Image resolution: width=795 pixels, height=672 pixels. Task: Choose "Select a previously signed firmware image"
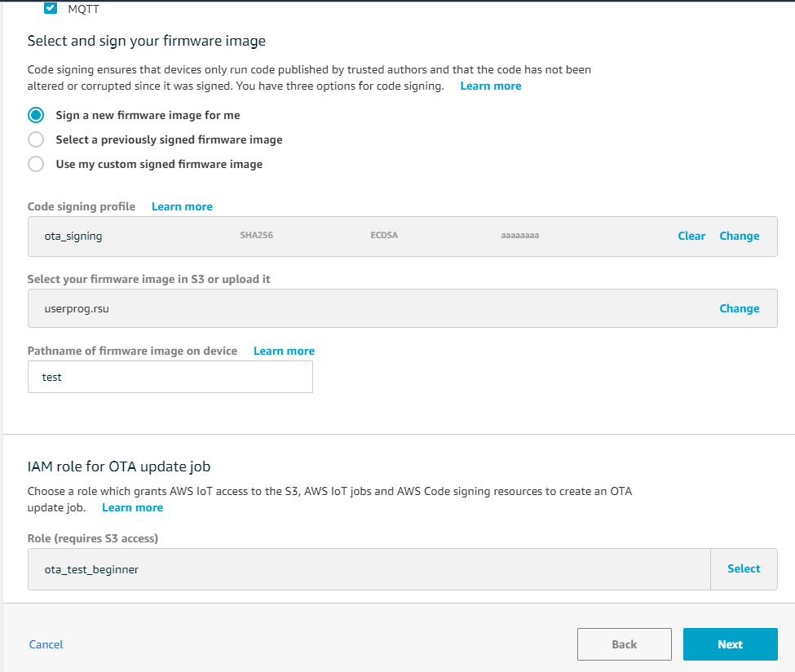(35, 139)
